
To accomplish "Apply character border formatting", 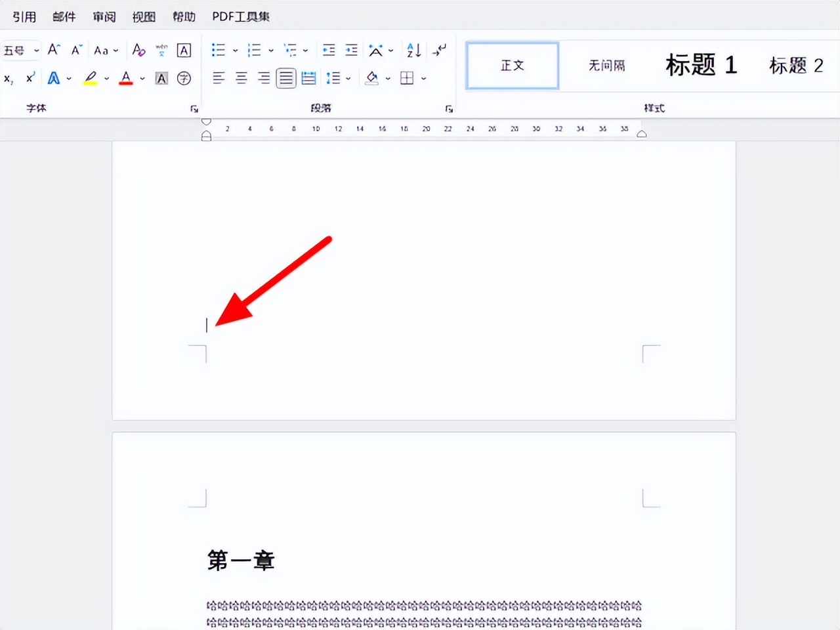I will (184, 50).
